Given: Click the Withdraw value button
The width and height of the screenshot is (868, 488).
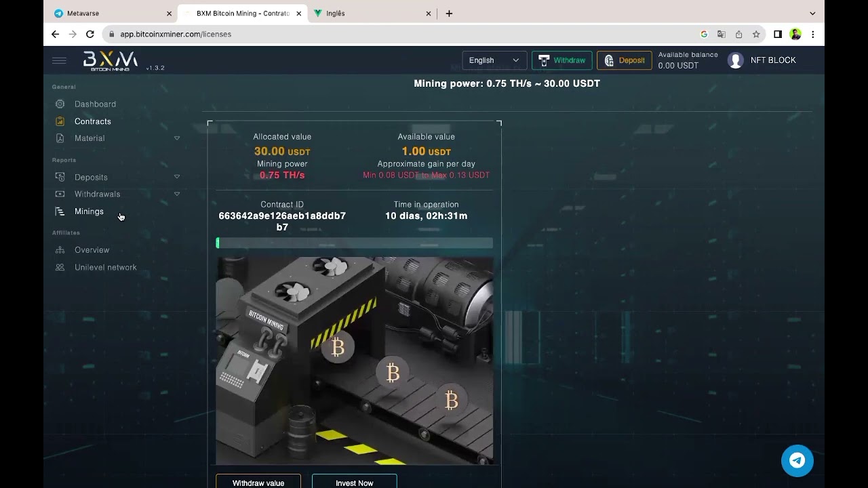Looking at the screenshot, I should point(258,481).
